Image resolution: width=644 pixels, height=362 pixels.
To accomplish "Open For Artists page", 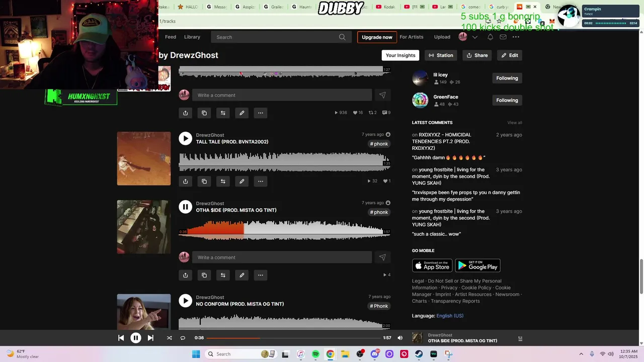I will (x=412, y=37).
